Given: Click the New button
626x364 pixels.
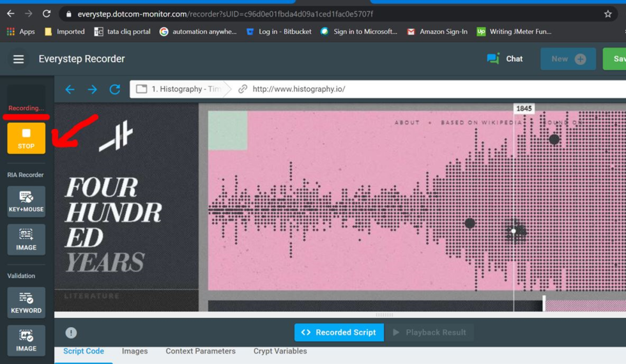Looking at the screenshot, I should 568,59.
